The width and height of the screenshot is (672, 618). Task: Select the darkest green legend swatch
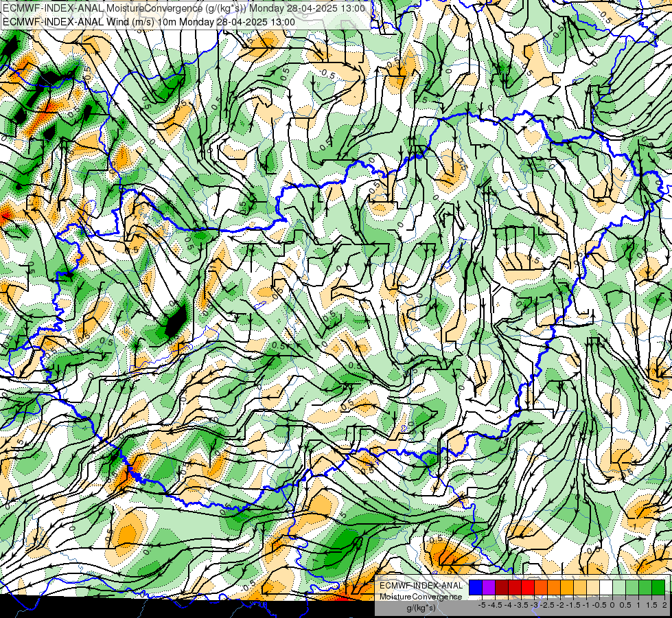click(658, 588)
